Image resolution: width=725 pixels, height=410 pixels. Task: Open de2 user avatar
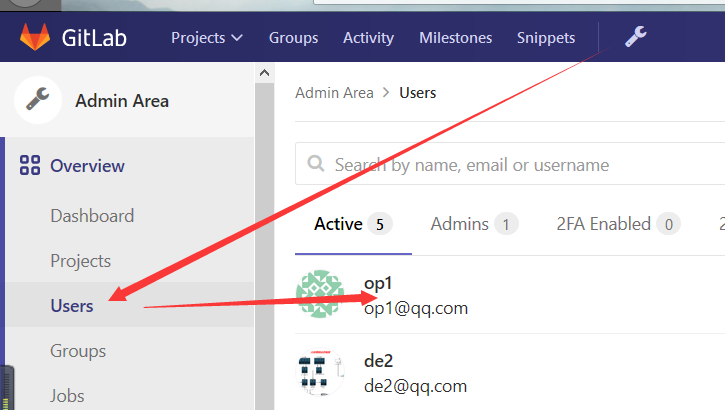[x=320, y=372]
